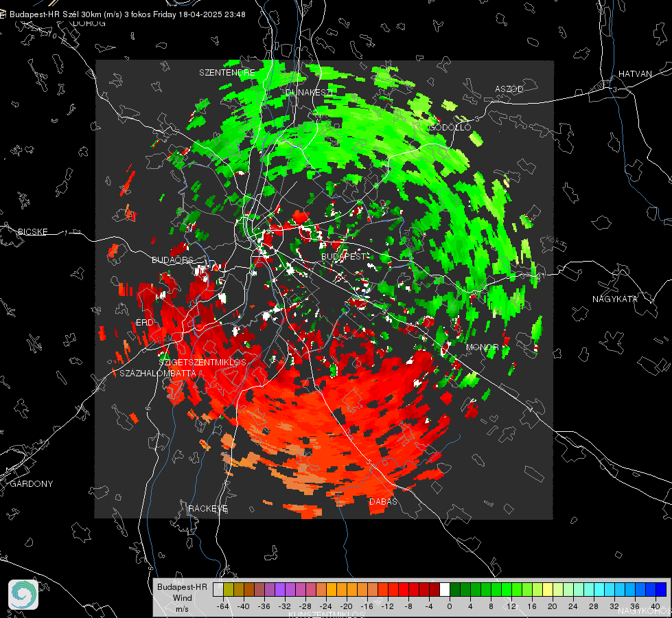This screenshot has height=618, width=672.
Task: Click the GARDONY city label
Action: click(x=32, y=484)
